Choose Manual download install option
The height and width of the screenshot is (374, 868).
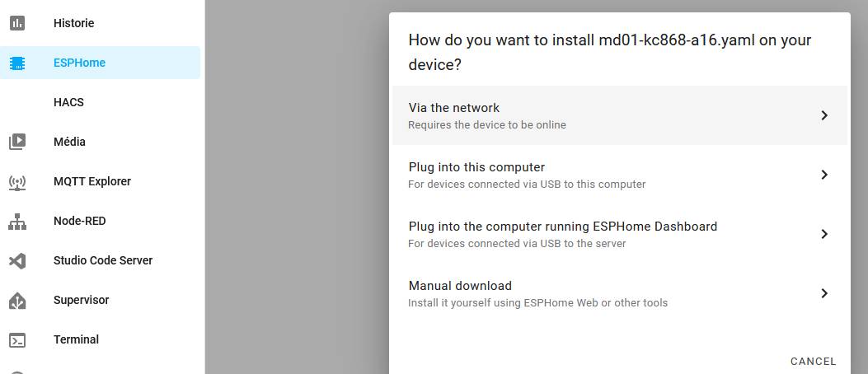[x=460, y=286]
